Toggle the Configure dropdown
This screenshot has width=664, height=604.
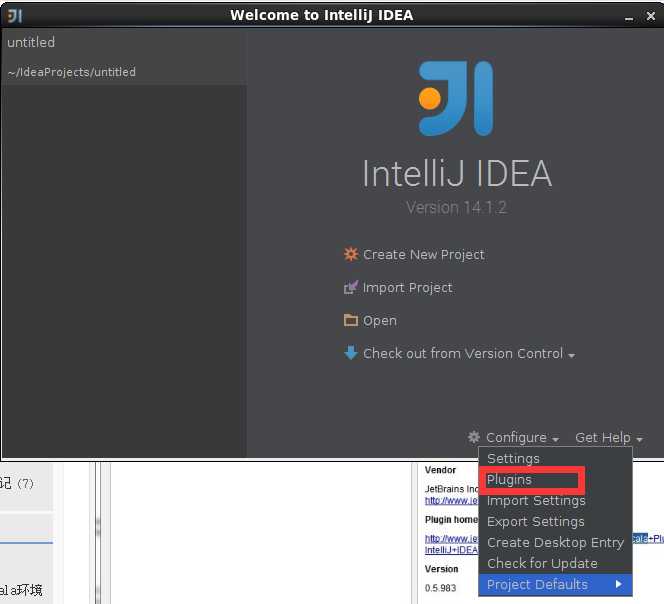[523, 438]
